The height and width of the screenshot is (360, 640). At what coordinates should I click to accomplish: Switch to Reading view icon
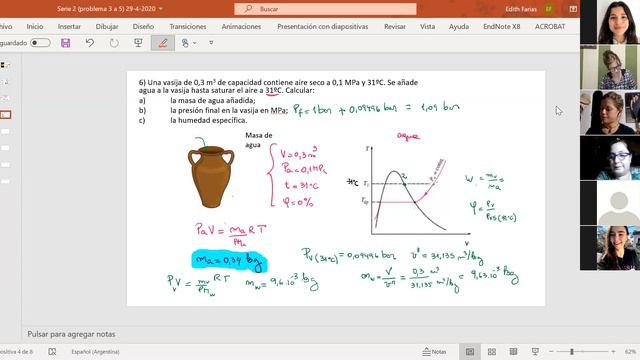pos(513,351)
